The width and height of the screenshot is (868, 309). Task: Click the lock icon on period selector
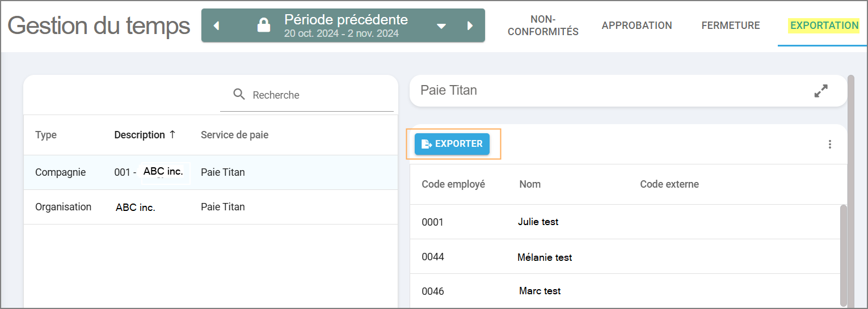(x=263, y=26)
